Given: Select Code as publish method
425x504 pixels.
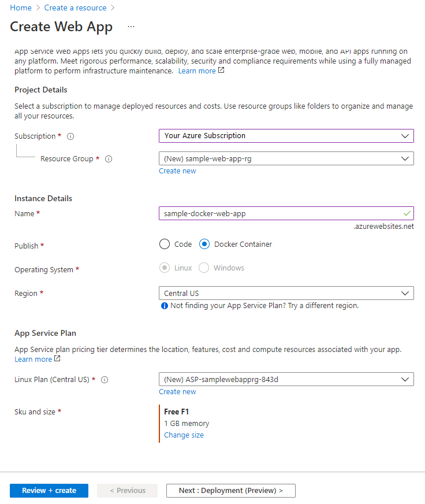Looking at the screenshot, I should tap(164, 244).
